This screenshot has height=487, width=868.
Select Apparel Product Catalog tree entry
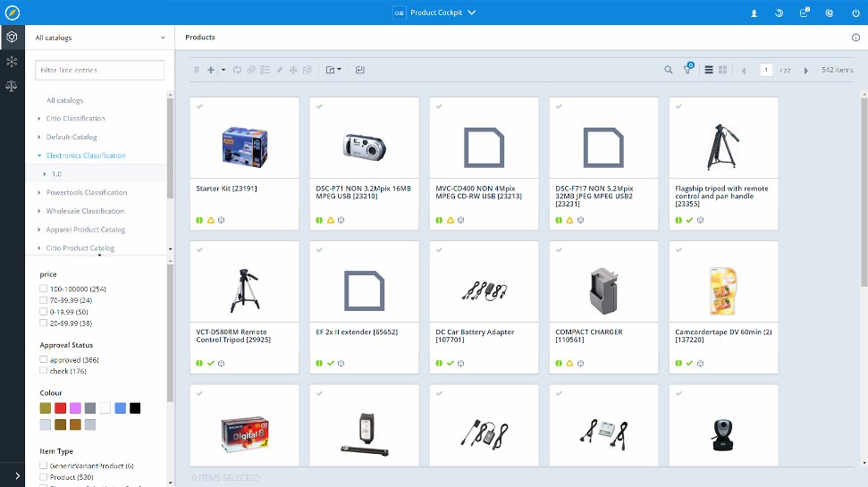[86, 229]
